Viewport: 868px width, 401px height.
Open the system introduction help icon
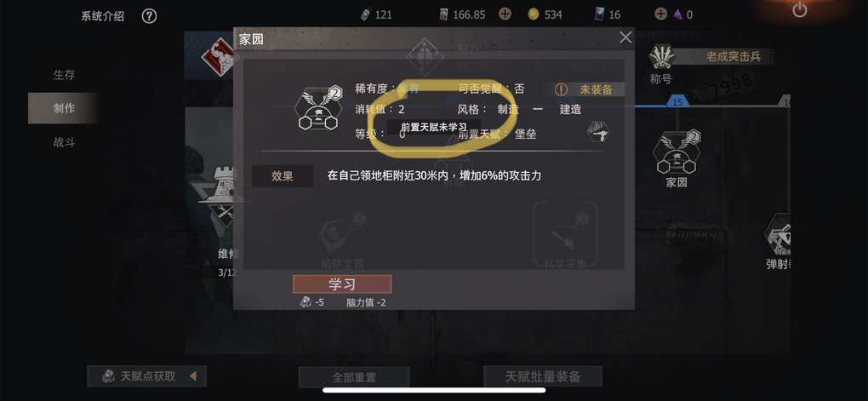[x=149, y=16]
